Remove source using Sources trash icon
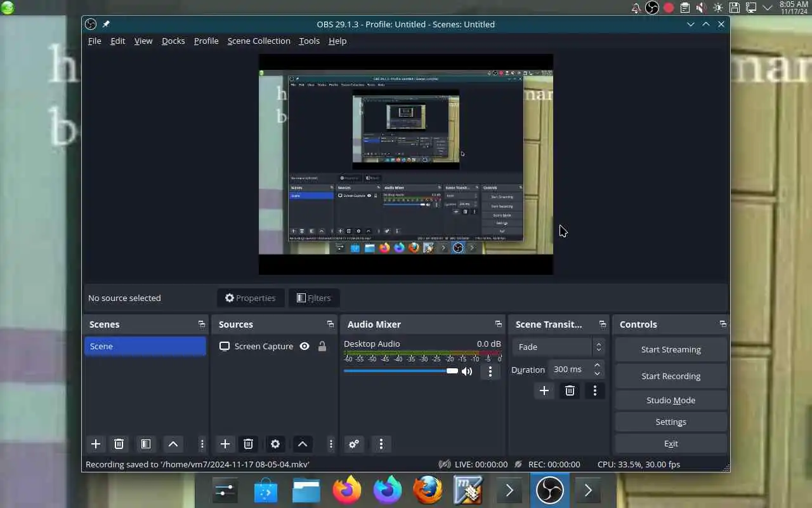812x508 pixels. tap(248, 444)
